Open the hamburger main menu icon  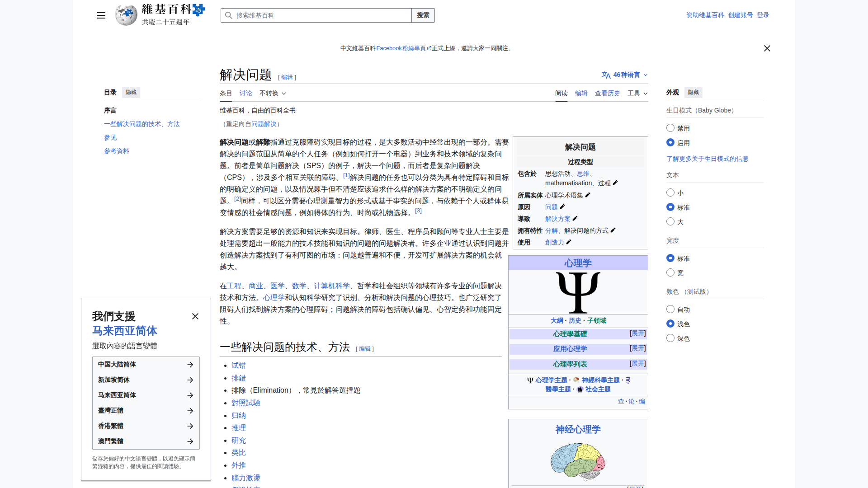[x=101, y=15]
